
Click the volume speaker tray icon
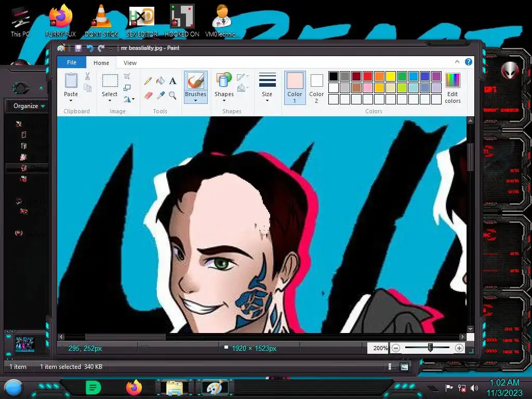[x=474, y=388]
